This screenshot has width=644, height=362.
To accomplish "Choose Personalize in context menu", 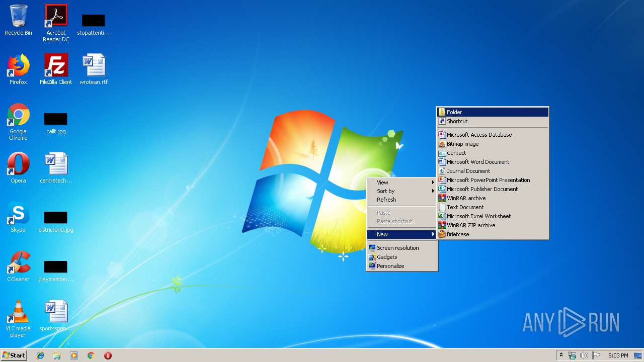I will pyautogui.click(x=401, y=266).
